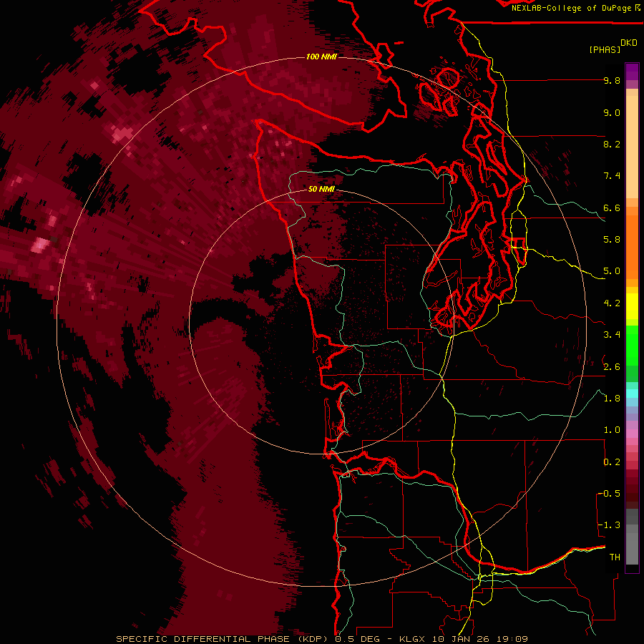Screen dimensions: 644x644
Task: Click the TH threshold legend label
Action: tap(615, 557)
